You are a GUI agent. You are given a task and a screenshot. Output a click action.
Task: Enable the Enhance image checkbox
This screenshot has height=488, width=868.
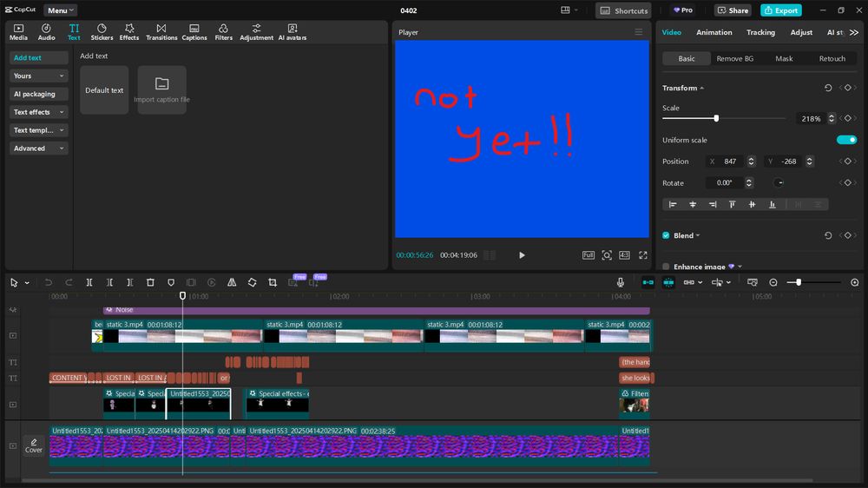666,267
